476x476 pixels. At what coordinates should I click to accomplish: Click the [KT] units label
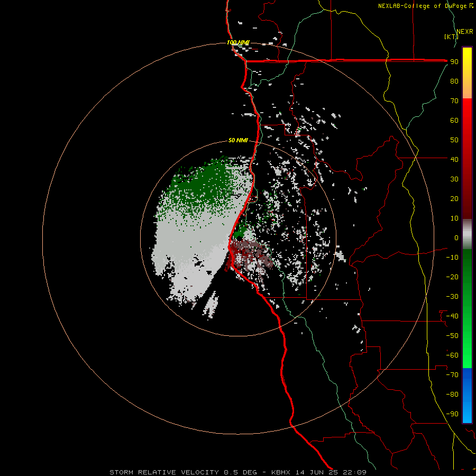tap(451, 36)
